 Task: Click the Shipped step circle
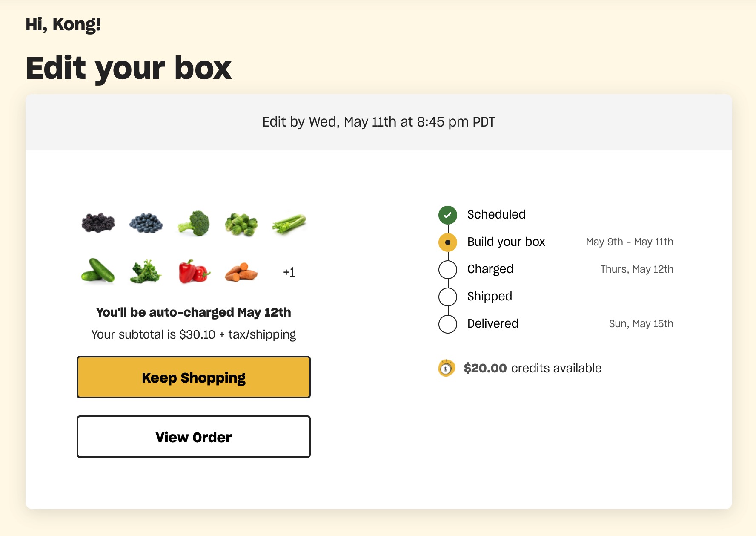(x=448, y=297)
